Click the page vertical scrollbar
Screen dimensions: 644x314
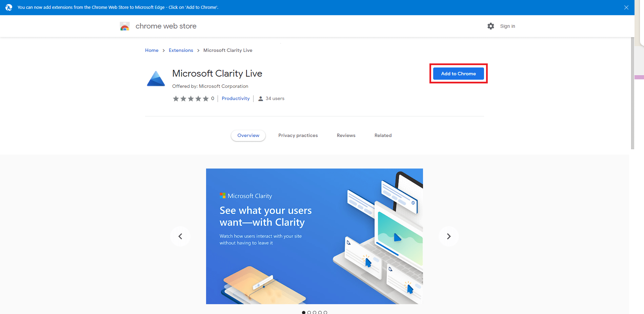coord(632,93)
